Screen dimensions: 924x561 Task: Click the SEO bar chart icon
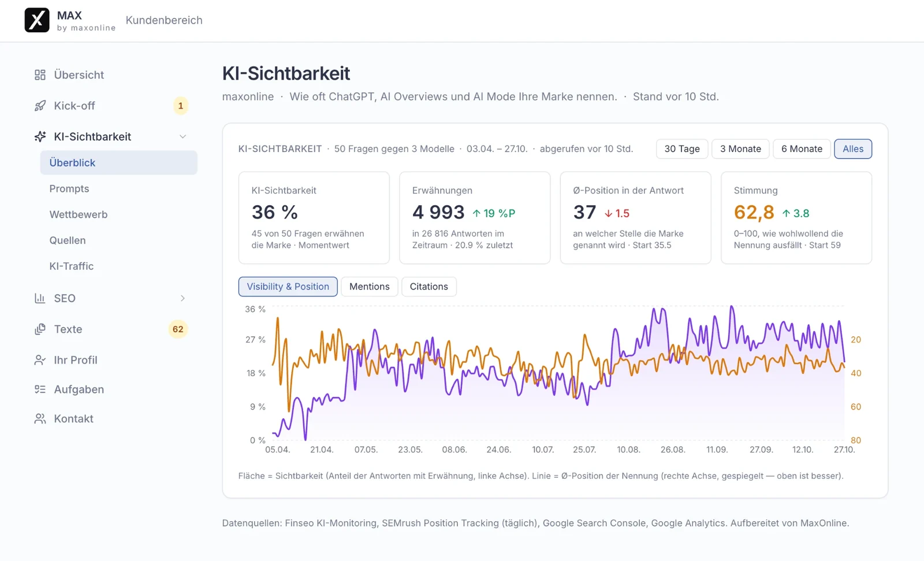[x=40, y=298]
